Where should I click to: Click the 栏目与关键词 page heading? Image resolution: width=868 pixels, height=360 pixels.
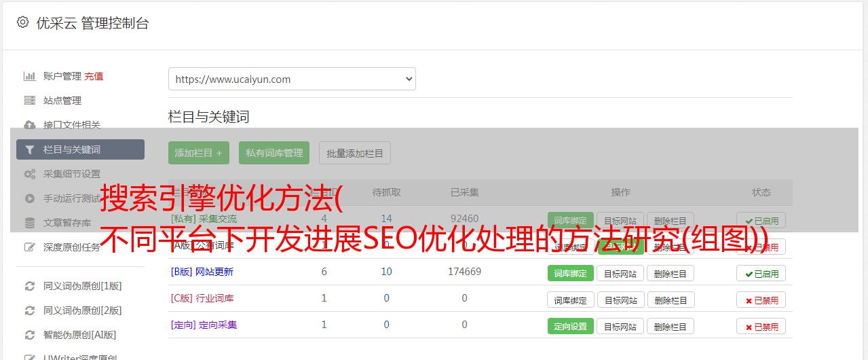(209, 117)
